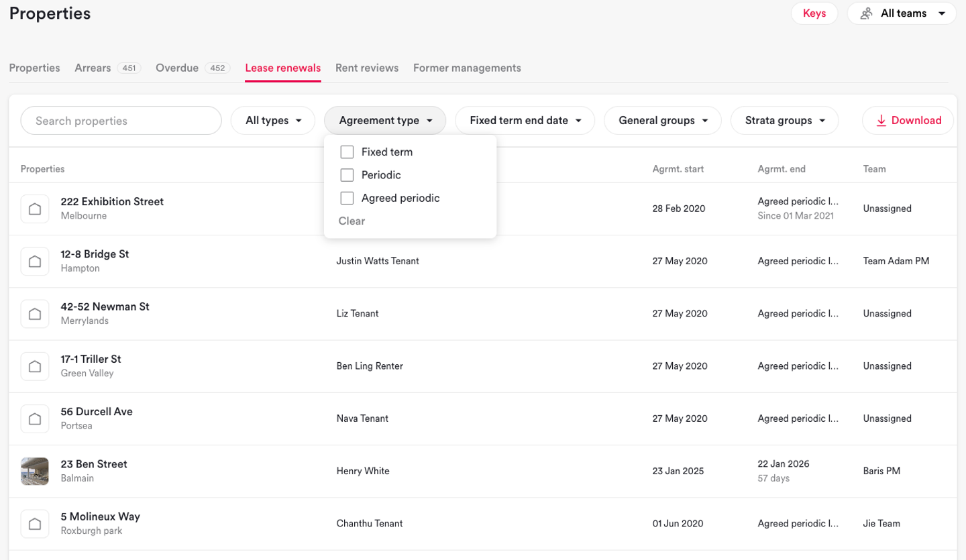
Task: Click the teams people icon
Action: pos(867,13)
